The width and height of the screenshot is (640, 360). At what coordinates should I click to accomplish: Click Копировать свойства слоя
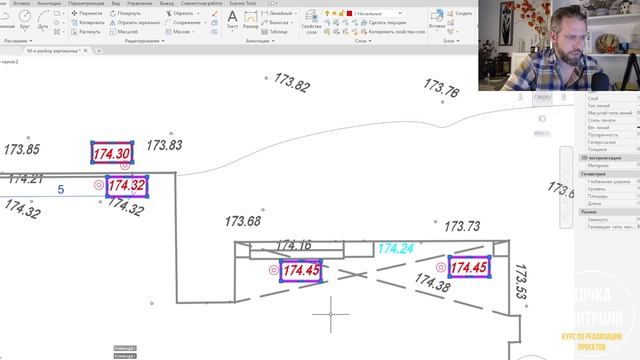pos(393,31)
